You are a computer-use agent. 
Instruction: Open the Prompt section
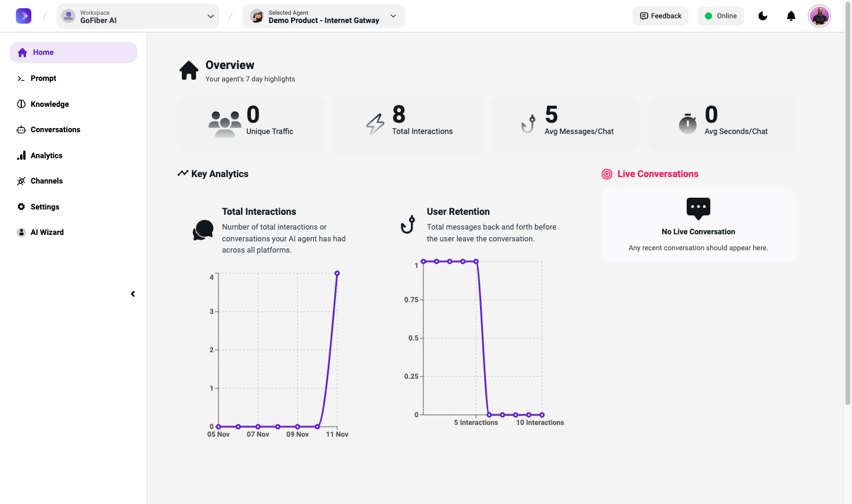(43, 78)
